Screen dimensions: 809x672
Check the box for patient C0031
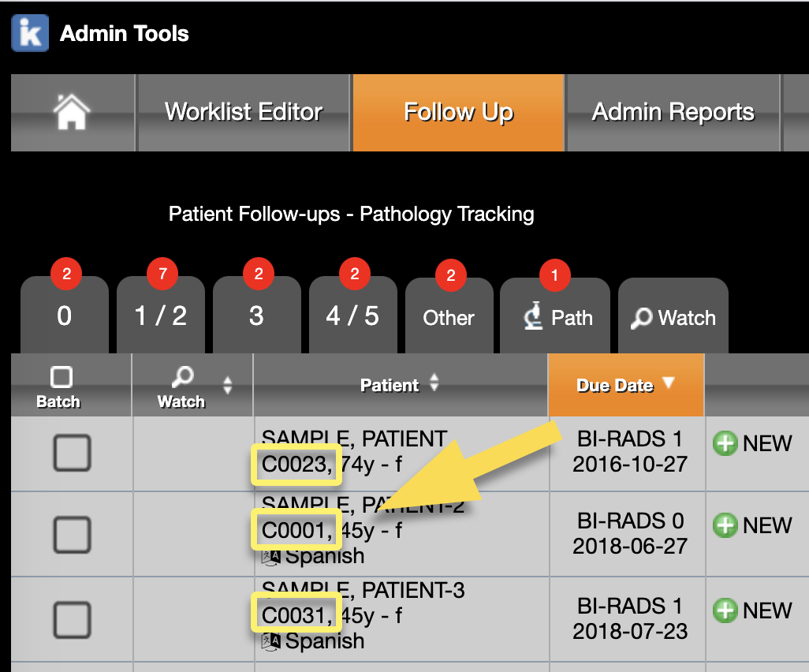[x=72, y=620]
